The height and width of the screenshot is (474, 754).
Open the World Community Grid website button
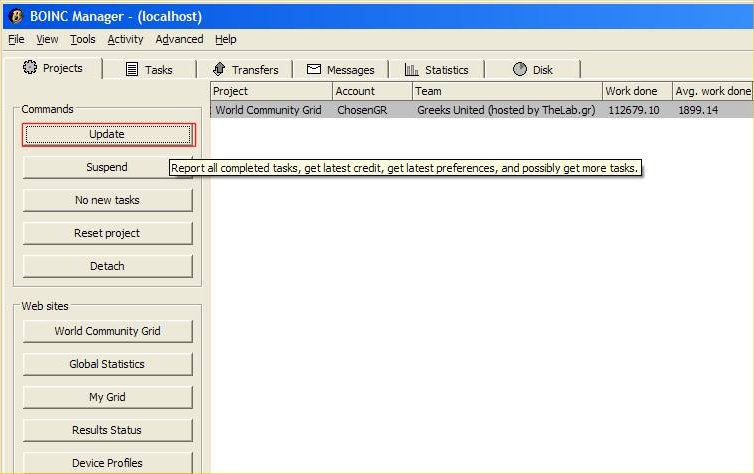107,331
